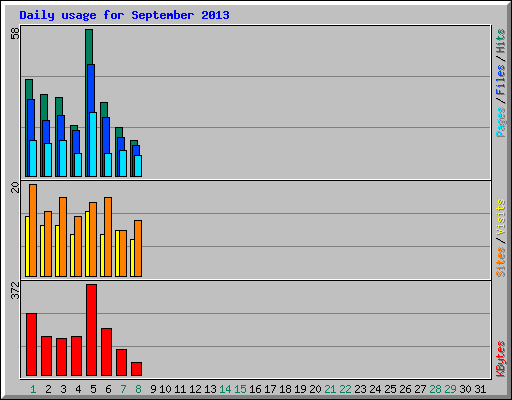Click the red KBytes bar for day 3
Image resolution: width=512 pixels, height=400 pixels.
coord(62,357)
